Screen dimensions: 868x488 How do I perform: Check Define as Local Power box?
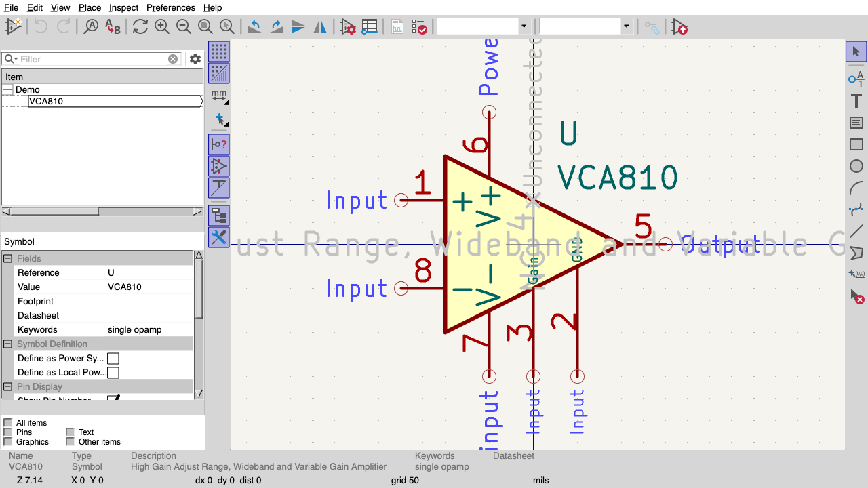click(113, 373)
